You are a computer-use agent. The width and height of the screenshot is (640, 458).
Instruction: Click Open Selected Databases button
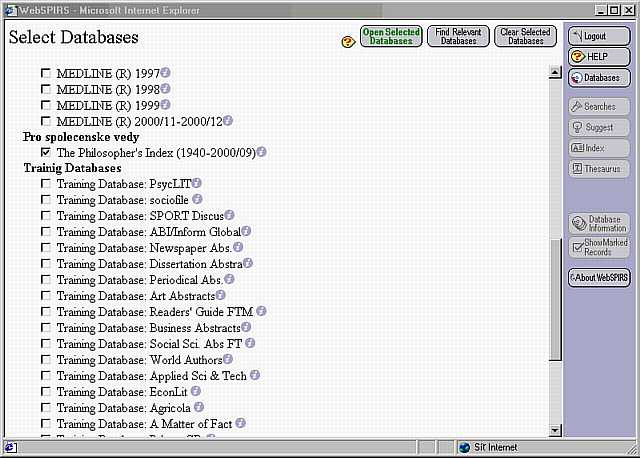point(391,36)
